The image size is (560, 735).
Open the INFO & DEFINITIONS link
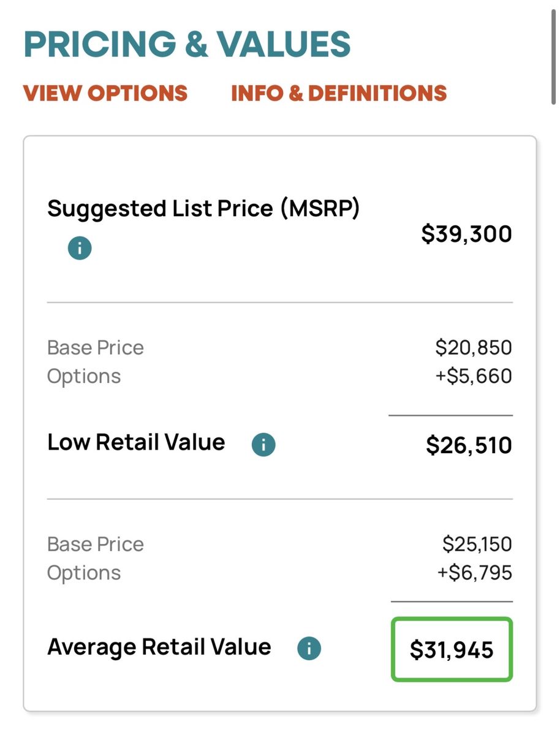click(339, 93)
